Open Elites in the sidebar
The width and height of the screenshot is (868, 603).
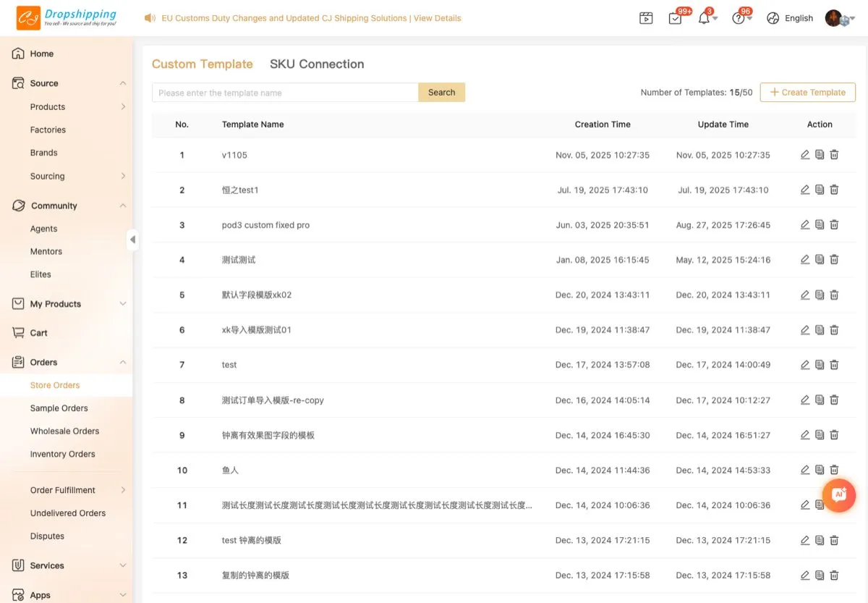pyautogui.click(x=41, y=274)
